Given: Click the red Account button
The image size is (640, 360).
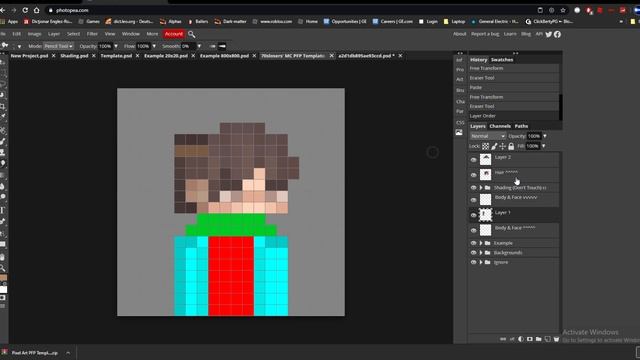Looking at the screenshot, I should tap(173, 34).
